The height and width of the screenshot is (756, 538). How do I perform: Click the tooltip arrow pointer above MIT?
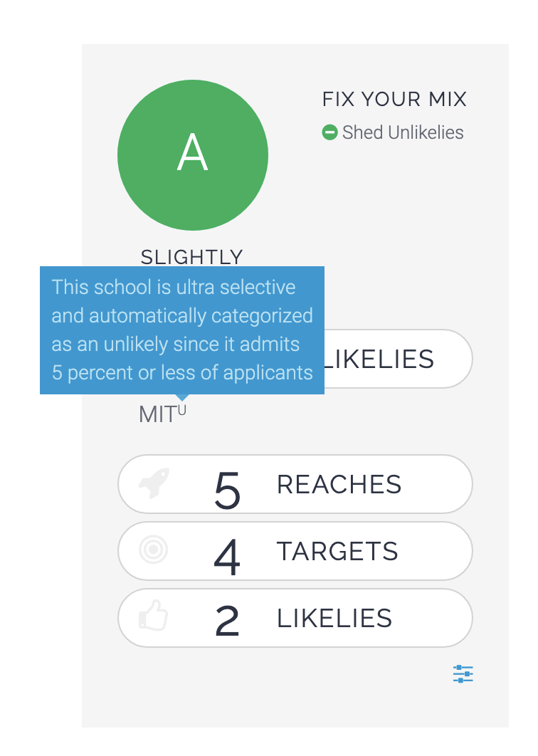(x=182, y=397)
